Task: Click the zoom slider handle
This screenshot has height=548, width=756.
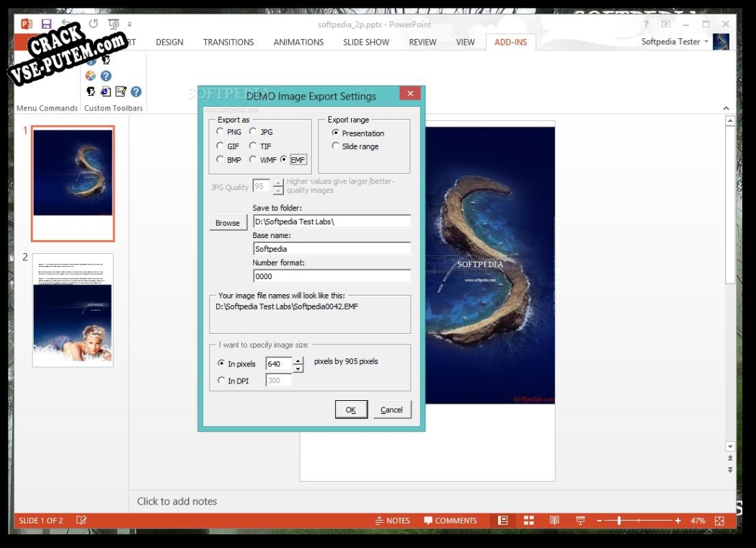Action: point(619,521)
